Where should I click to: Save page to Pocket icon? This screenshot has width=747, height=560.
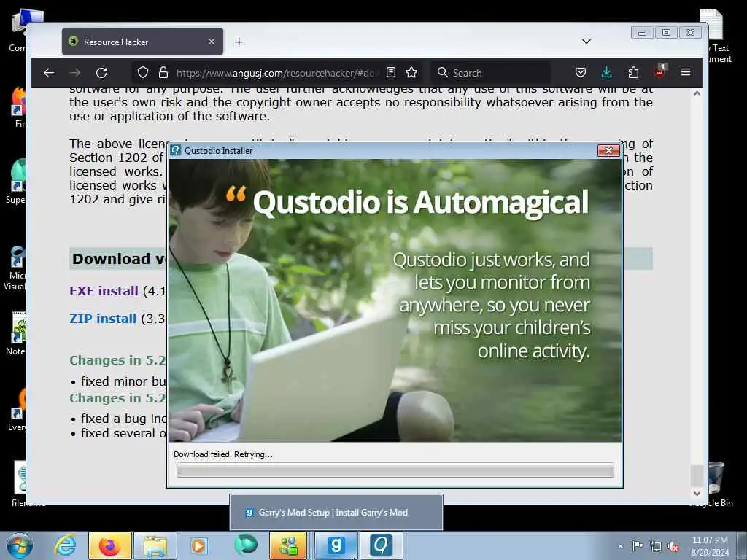point(580,72)
